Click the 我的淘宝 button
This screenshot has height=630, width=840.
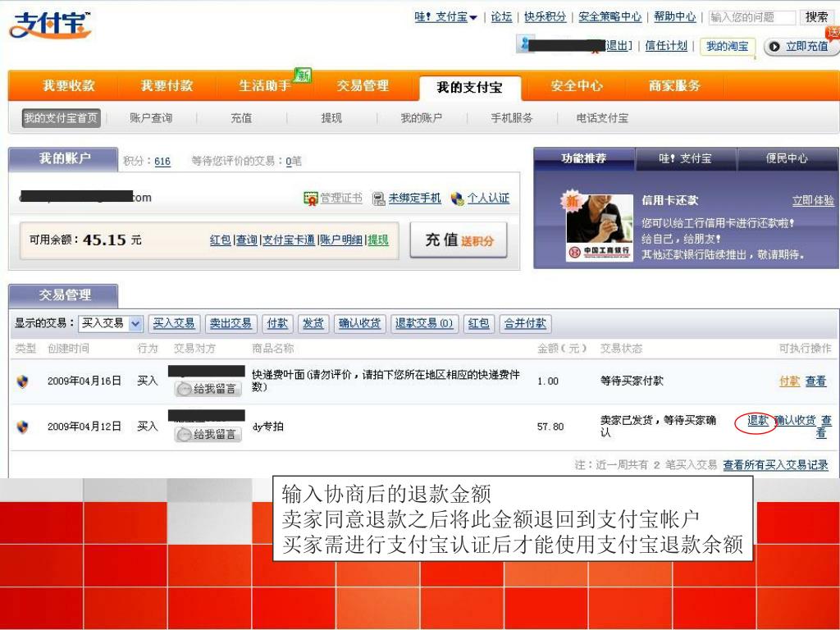[x=727, y=47]
